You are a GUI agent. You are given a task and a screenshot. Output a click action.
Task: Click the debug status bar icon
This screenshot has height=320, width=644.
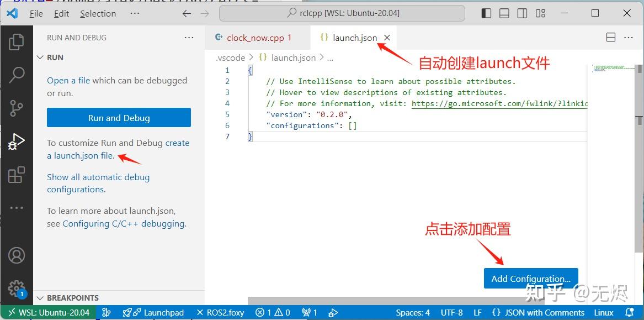(x=333, y=313)
